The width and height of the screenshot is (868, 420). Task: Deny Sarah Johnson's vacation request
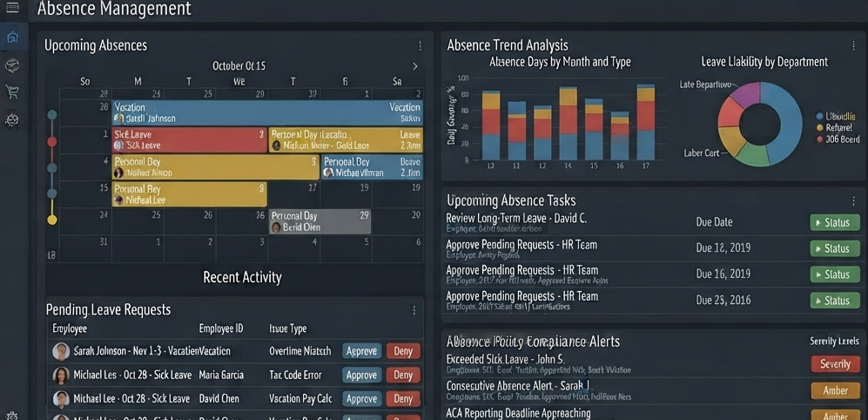point(403,351)
